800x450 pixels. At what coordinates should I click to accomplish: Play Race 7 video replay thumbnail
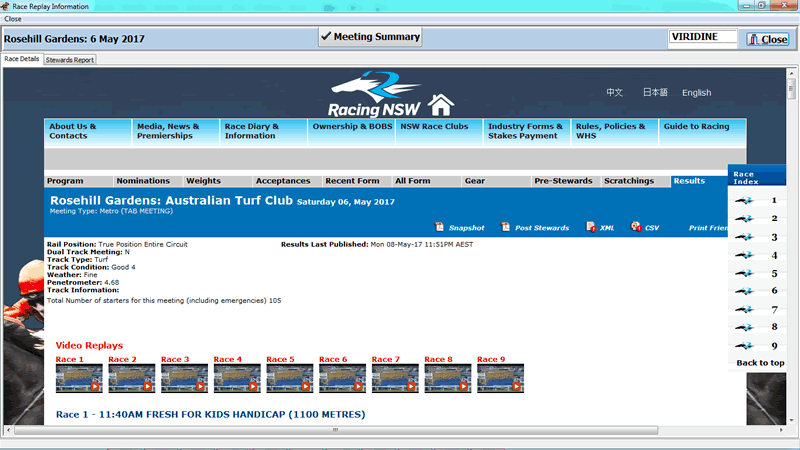coord(395,378)
